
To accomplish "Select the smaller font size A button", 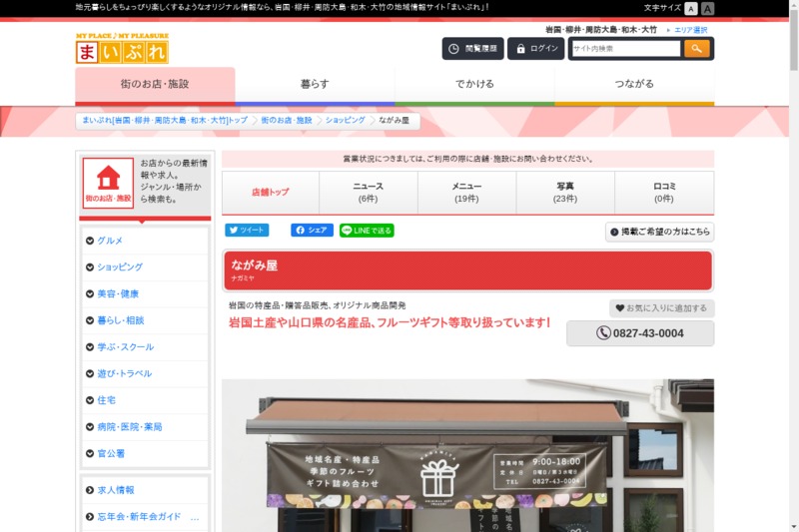I will (x=691, y=8).
